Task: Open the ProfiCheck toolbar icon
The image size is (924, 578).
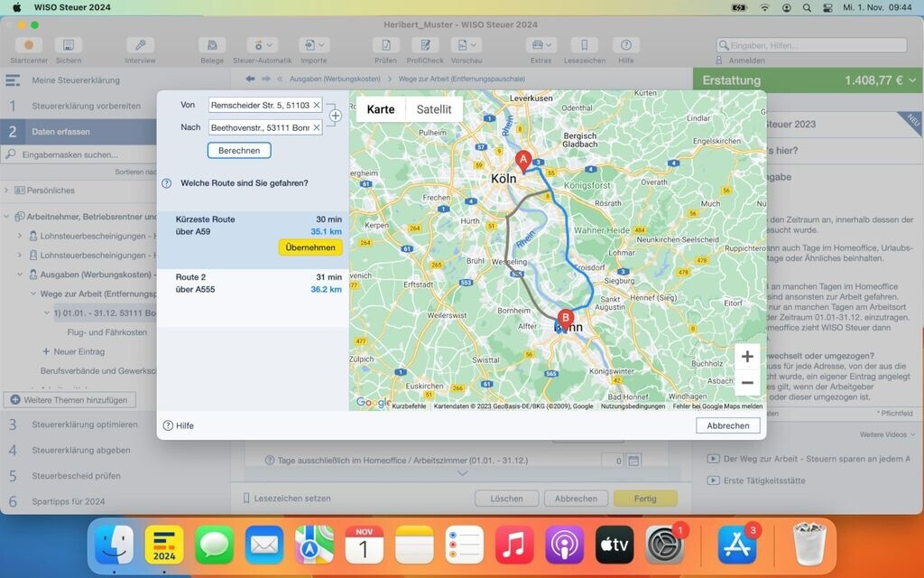Action: tap(424, 45)
